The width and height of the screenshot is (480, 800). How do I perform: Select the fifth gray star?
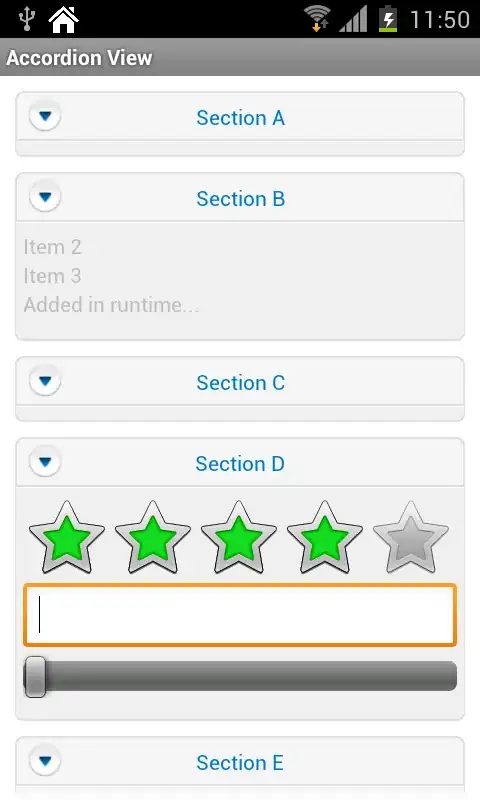[x=411, y=537]
